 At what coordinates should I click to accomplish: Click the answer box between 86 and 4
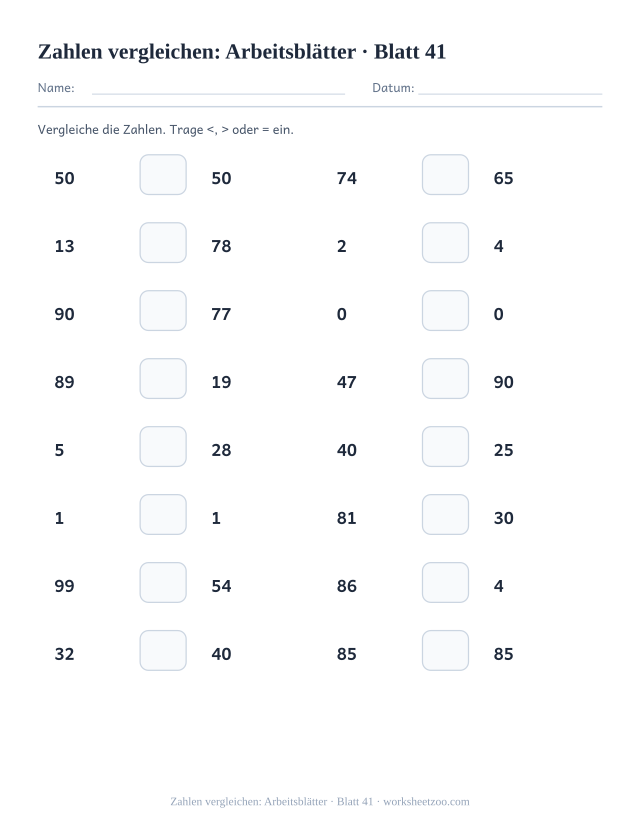click(445, 583)
